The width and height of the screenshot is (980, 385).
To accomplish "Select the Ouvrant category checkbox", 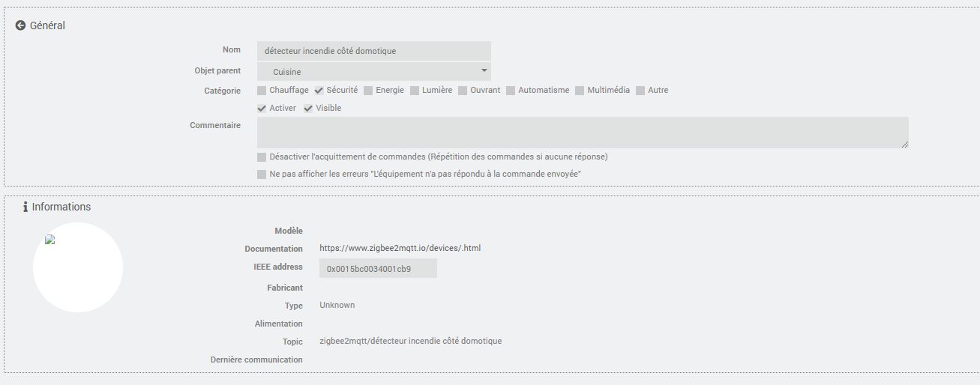I will coord(463,91).
